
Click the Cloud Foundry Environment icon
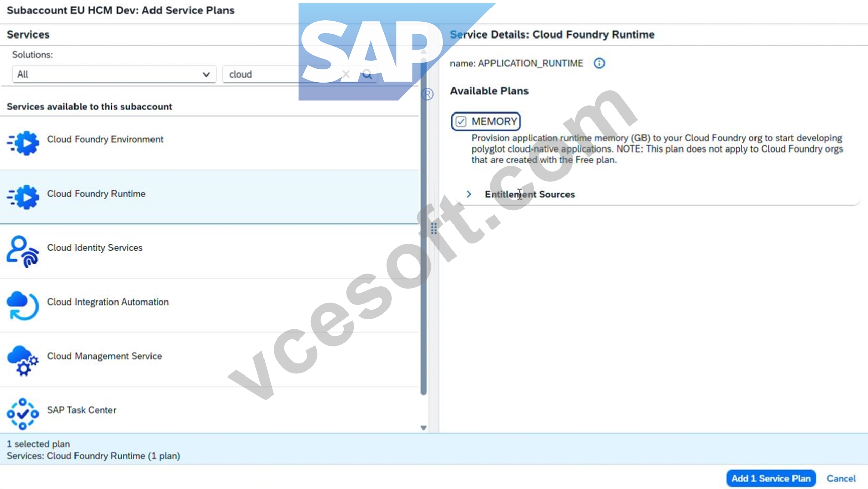[23, 143]
